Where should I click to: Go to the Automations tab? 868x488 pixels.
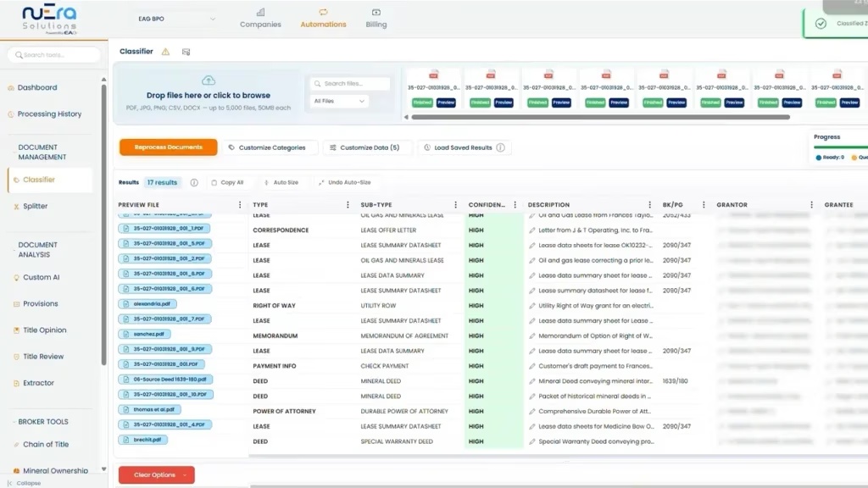click(x=323, y=19)
